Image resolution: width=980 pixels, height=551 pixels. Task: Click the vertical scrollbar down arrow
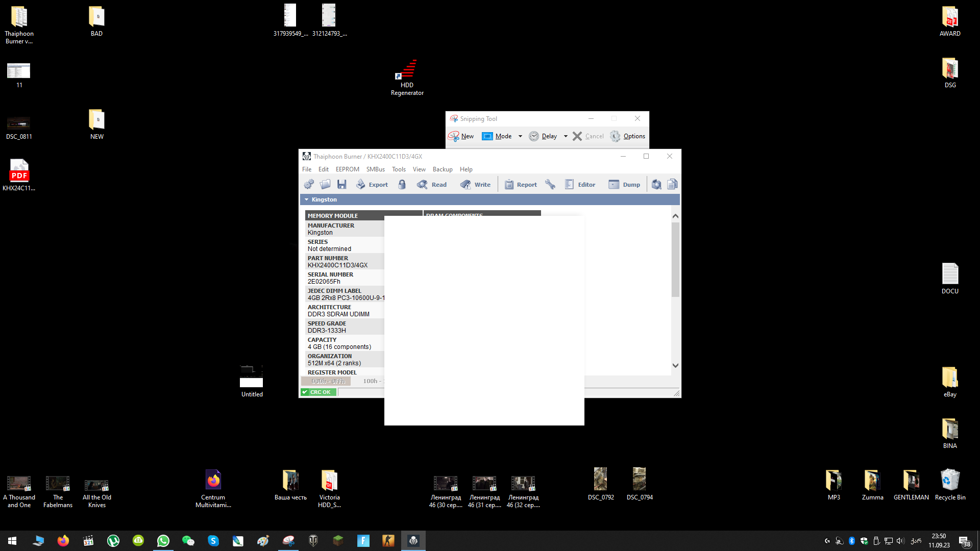[675, 365]
